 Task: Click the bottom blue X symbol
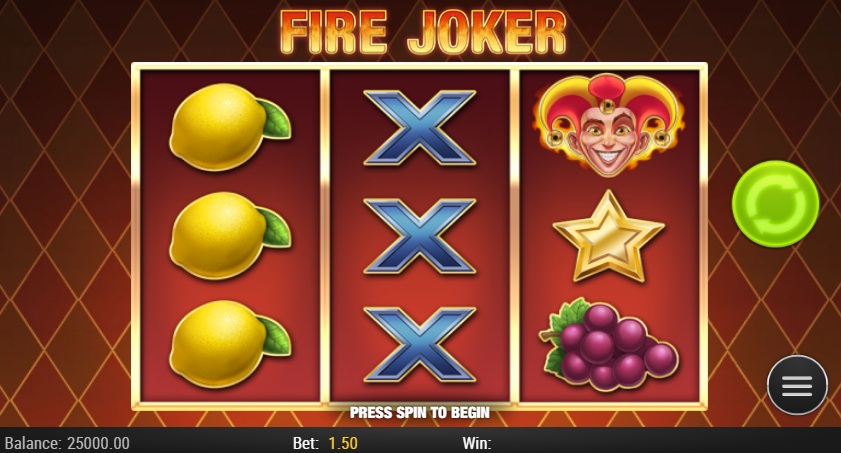pos(419,344)
